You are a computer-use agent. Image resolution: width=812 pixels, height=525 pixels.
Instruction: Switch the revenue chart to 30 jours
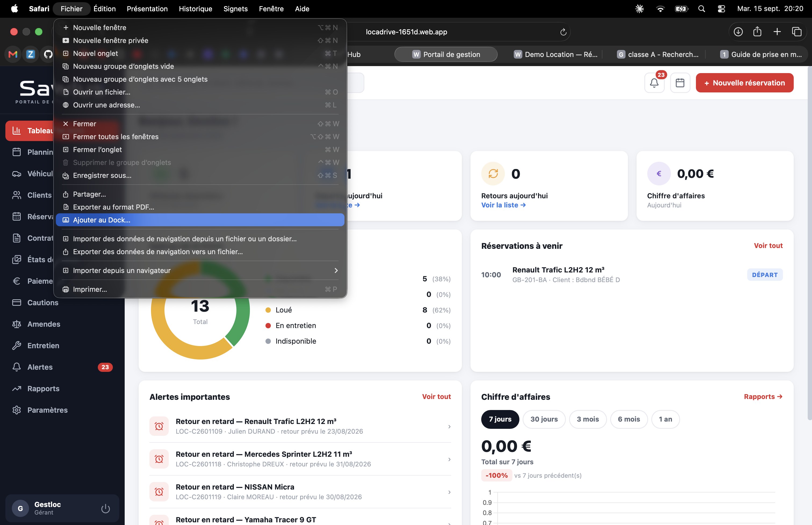tap(544, 419)
